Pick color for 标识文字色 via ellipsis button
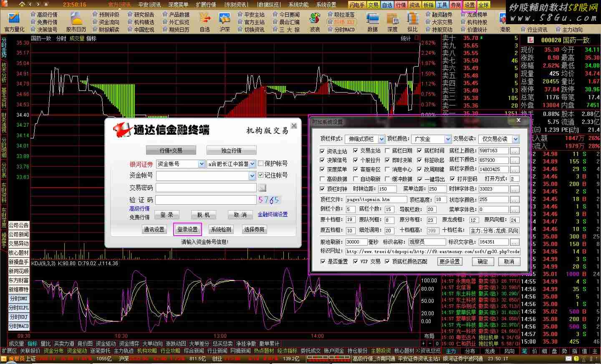The width and height of the screenshot is (601, 364). tap(514, 242)
